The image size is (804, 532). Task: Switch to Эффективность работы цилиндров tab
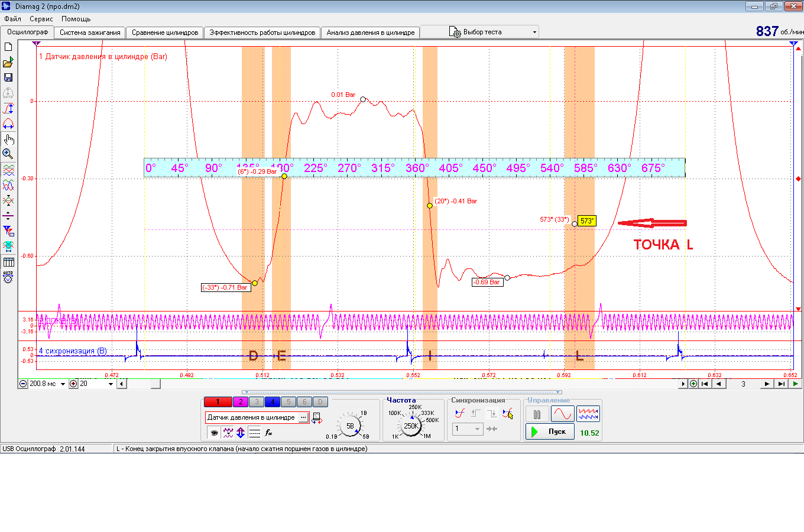(262, 33)
